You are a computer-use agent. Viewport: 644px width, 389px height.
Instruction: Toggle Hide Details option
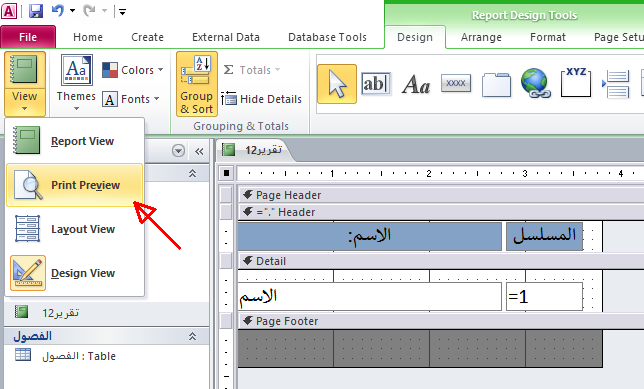pyautogui.click(x=261, y=99)
